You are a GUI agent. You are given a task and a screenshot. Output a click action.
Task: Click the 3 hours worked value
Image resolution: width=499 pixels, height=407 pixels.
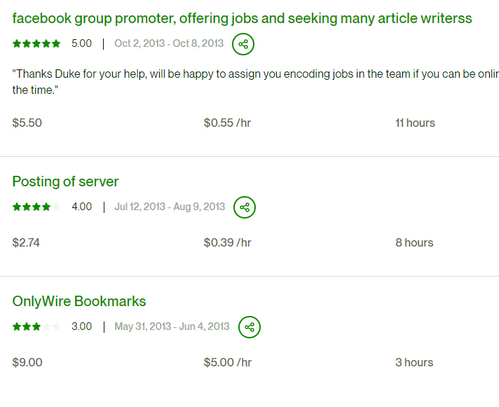click(x=414, y=362)
